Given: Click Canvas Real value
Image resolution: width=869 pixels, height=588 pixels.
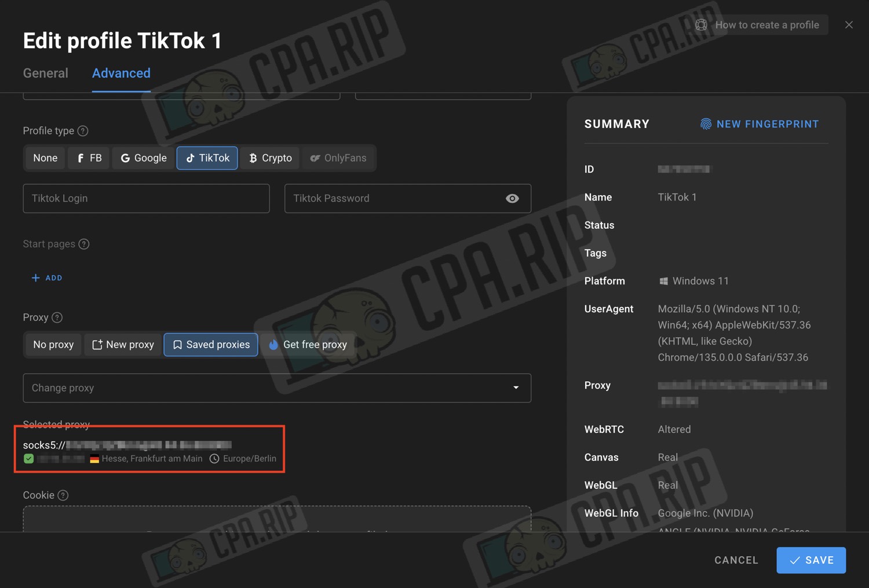Looking at the screenshot, I should pyautogui.click(x=668, y=457).
